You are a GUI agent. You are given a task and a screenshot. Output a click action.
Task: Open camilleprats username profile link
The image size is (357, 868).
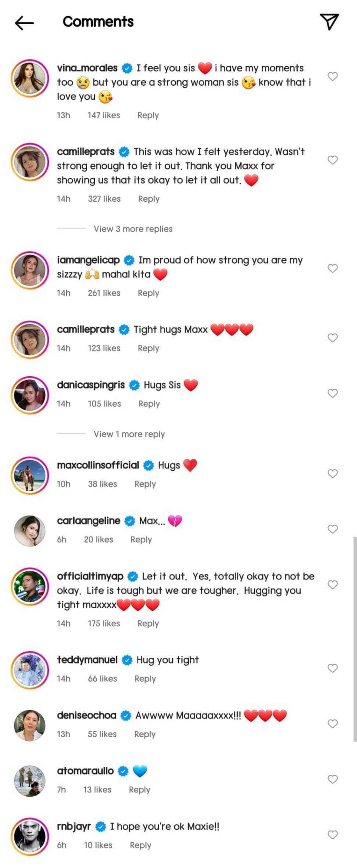point(86,152)
